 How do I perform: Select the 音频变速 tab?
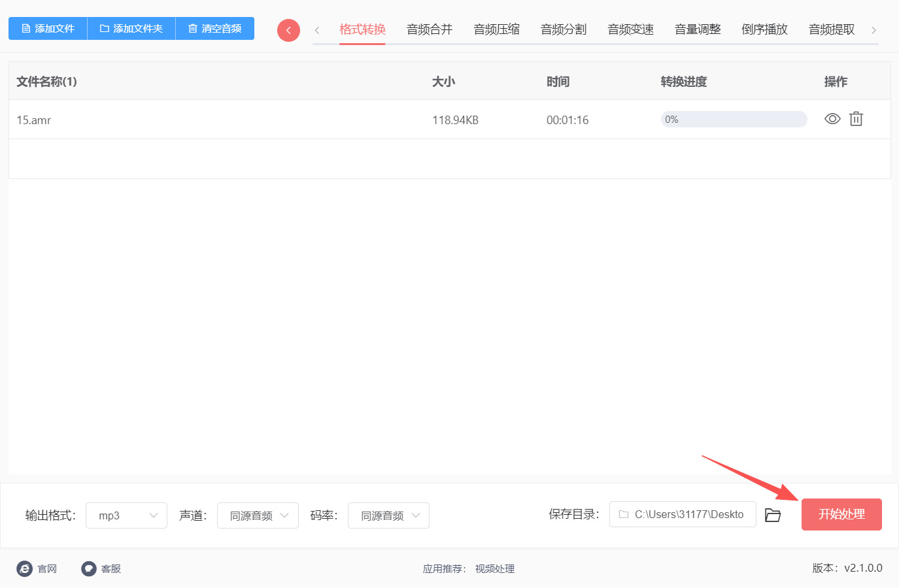pos(631,29)
